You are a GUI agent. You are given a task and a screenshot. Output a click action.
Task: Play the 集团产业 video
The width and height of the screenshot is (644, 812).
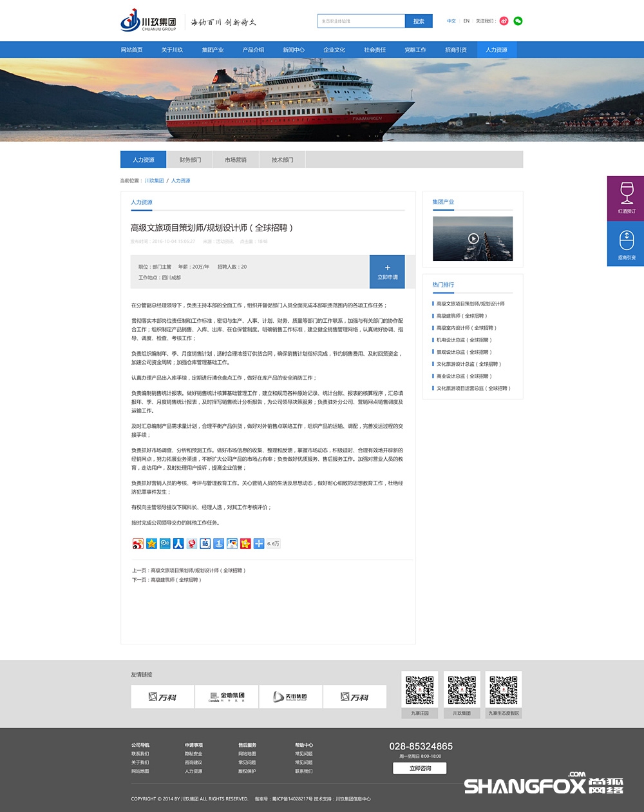(473, 238)
